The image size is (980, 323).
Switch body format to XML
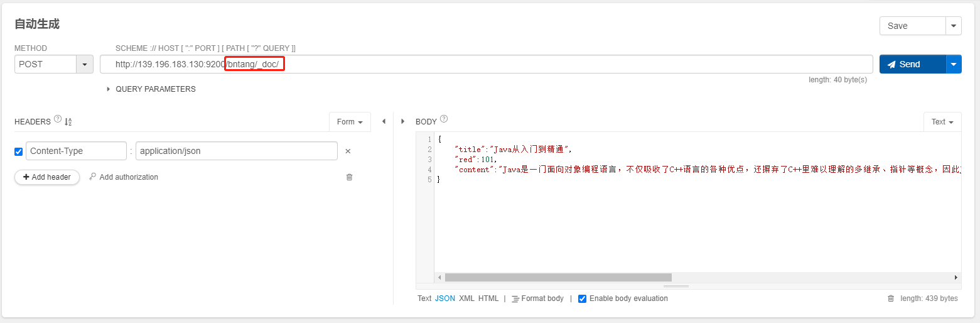coord(466,298)
